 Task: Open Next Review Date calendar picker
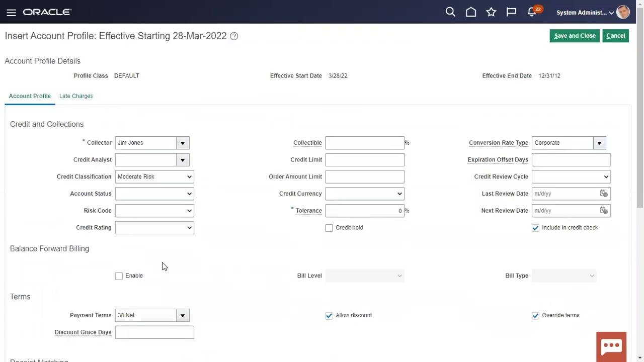coord(604,211)
